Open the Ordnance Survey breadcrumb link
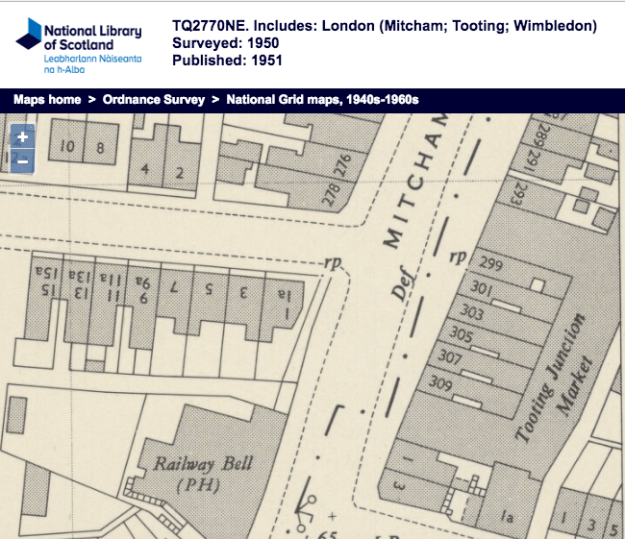Viewport: 625px width, 539px height. [x=153, y=100]
